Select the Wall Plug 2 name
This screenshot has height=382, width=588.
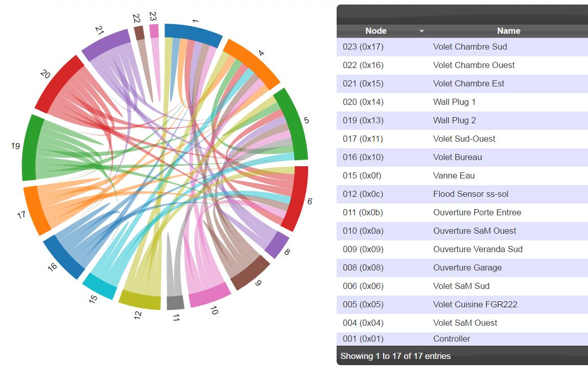(x=454, y=120)
